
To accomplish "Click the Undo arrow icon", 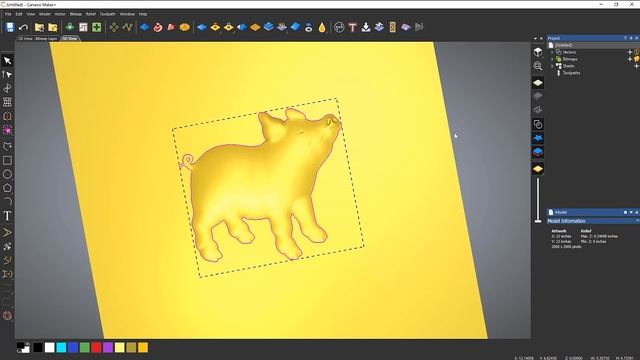I will [23, 27].
